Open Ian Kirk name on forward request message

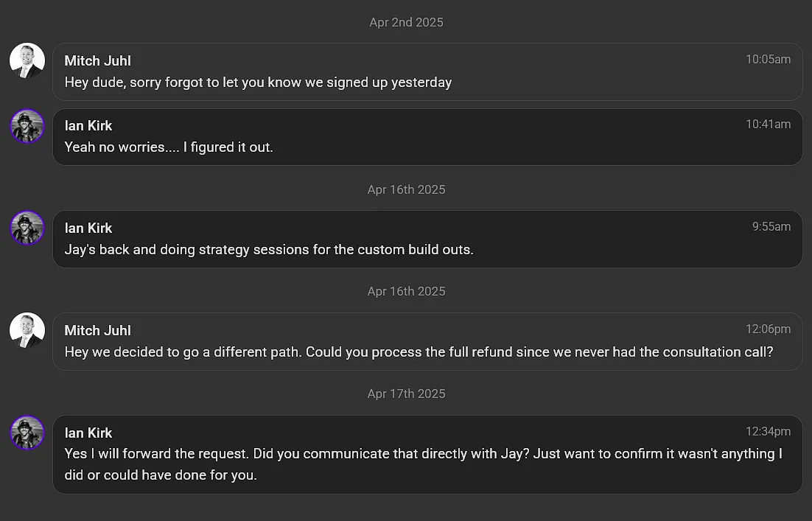point(88,433)
